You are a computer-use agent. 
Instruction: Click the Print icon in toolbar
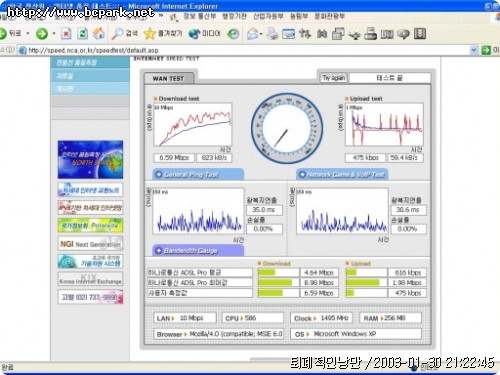point(272,33)
